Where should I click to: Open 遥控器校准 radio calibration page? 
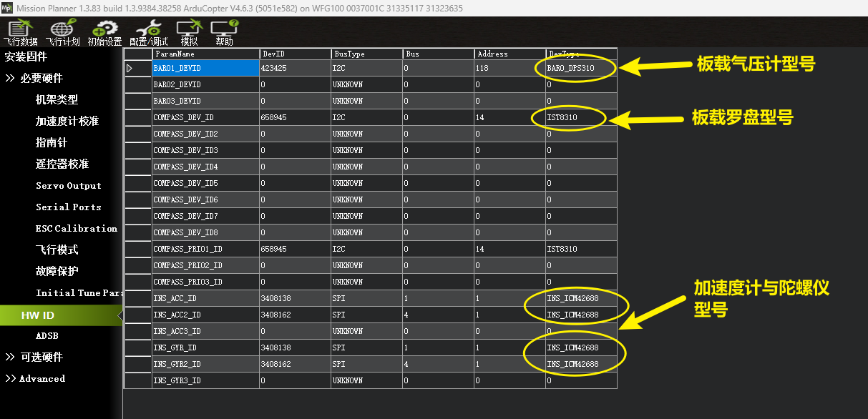pyautogui.click(x=62, y=164)
